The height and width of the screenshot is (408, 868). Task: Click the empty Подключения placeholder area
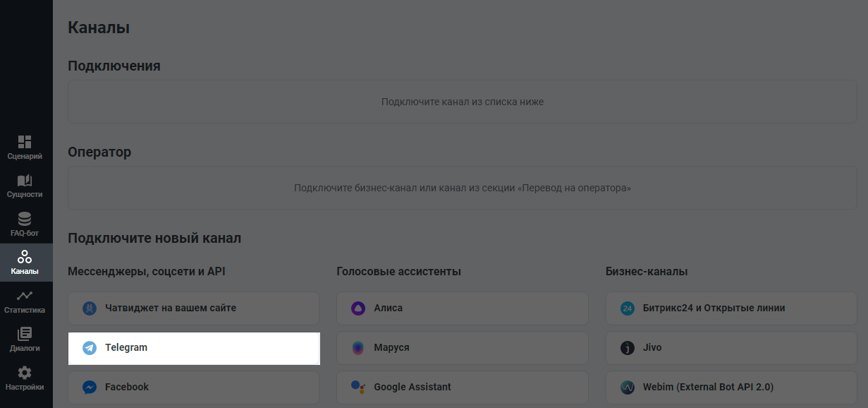(x=461, y=101)
